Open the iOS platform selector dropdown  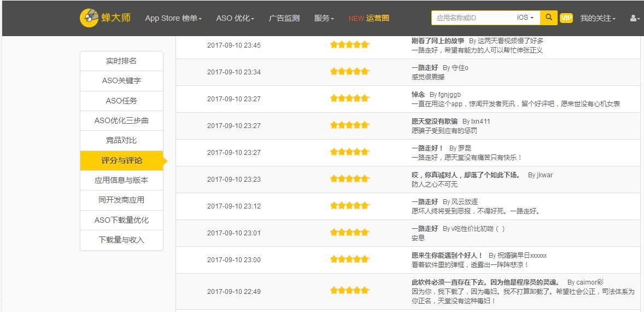(x=525, y=18)
